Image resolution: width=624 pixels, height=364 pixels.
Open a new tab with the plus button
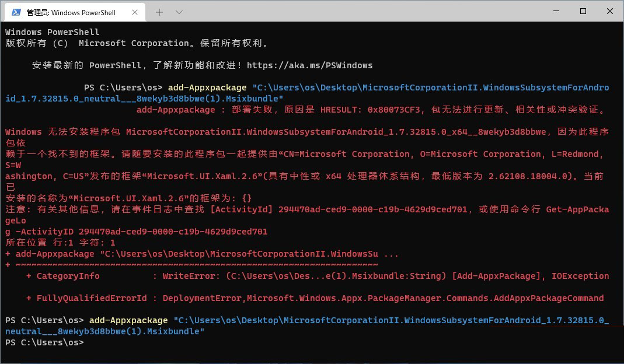coord(159,12)
